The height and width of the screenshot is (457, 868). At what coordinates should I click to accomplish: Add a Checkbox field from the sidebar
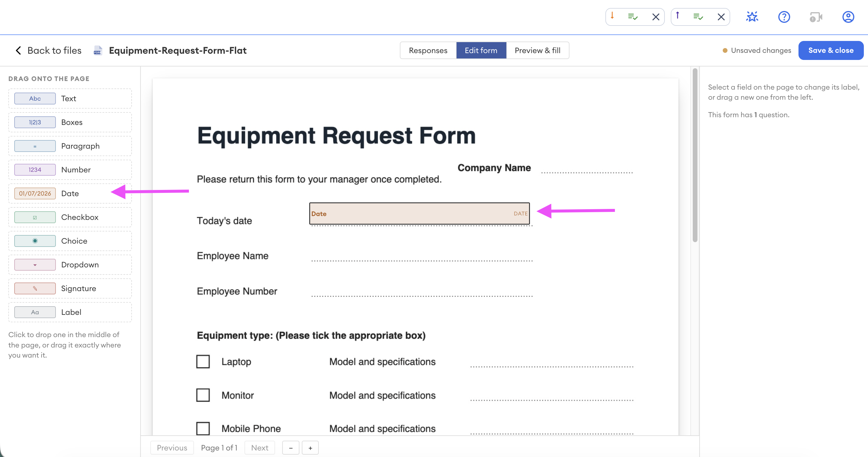point(70,217)
